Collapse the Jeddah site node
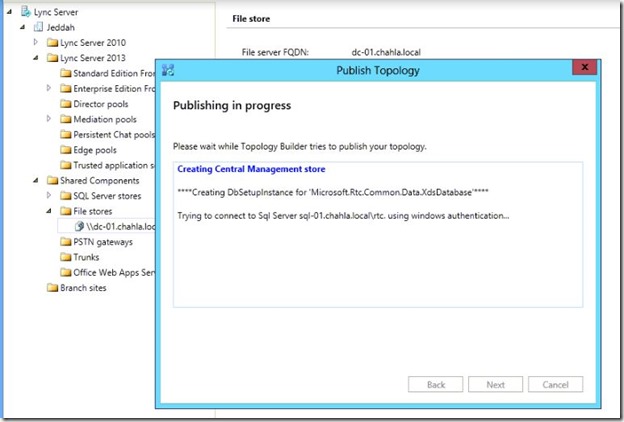624x422 pixels. 23,27
